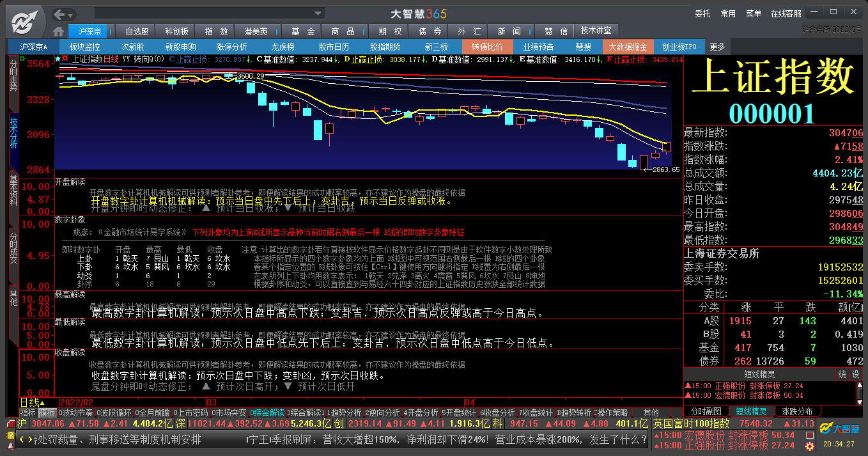Switch to the 分时副图 panel tab

(706, 411)
